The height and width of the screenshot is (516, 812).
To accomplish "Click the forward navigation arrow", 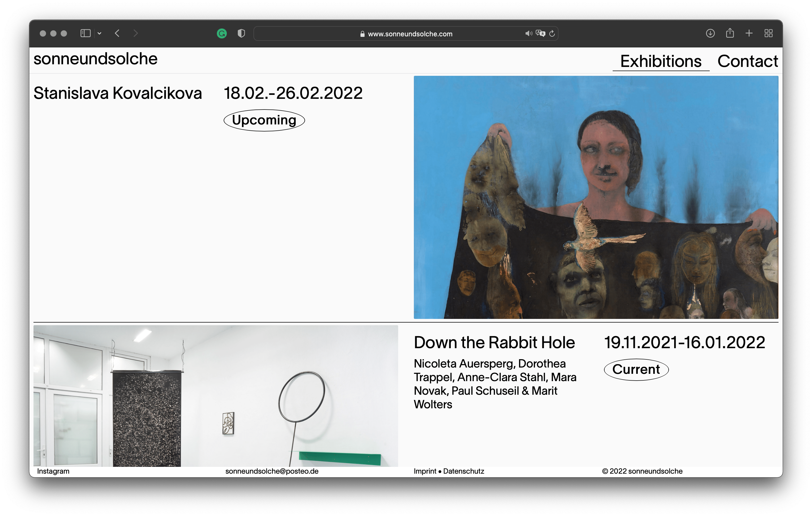I will [136, 33].
